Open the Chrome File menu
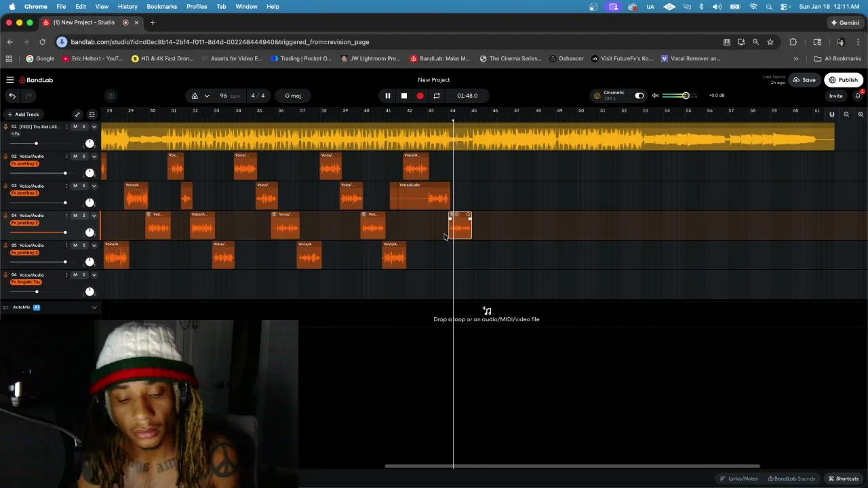Viewport: 868px width, 488px height. [61, 6]
